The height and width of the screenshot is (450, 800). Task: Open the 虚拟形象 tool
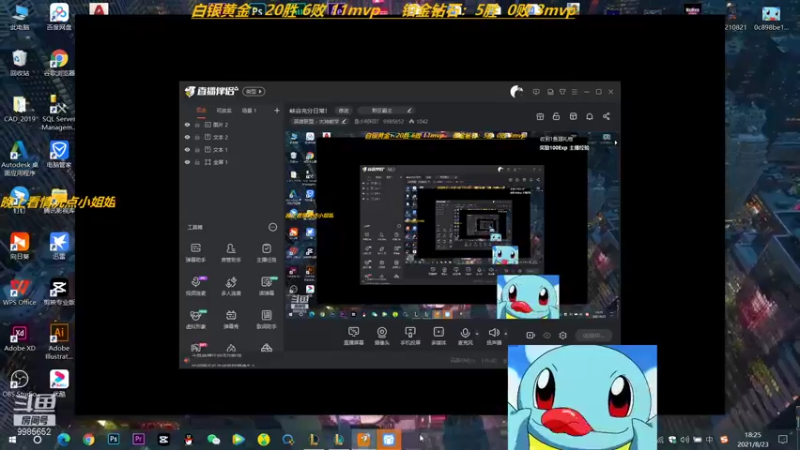click(x=195, y=319)
